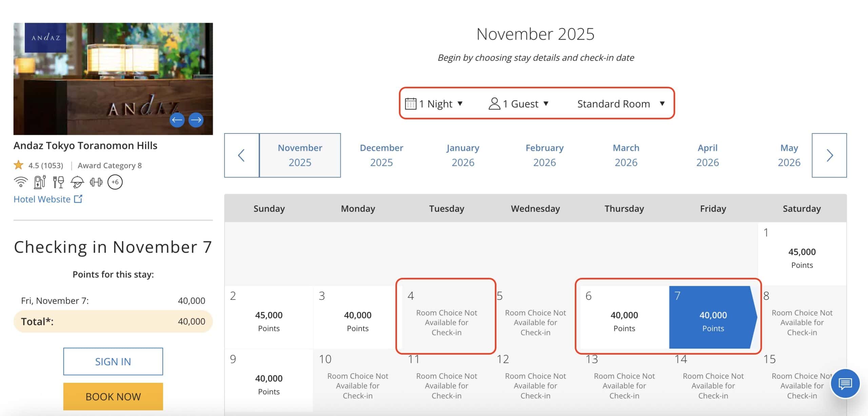
Task: Open the Hotel Website link
Action: click(x=42, y=199)
